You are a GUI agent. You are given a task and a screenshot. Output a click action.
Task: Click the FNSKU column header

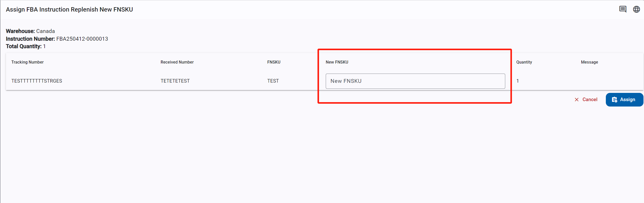click(274, 62)
